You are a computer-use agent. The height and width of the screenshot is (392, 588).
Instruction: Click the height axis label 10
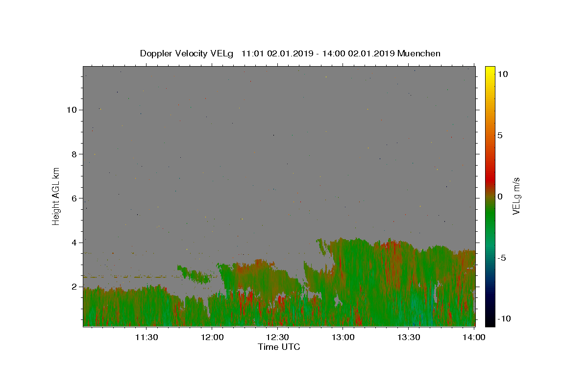[x=72, y=110]
